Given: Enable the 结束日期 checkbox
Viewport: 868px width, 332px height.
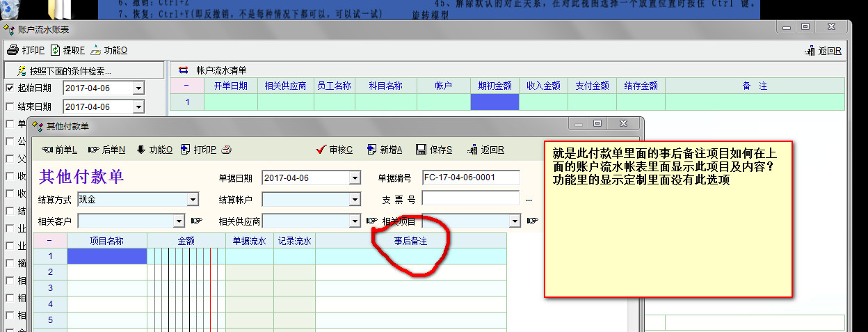Looking at the screenshot, I should click(x=10, y=106).
